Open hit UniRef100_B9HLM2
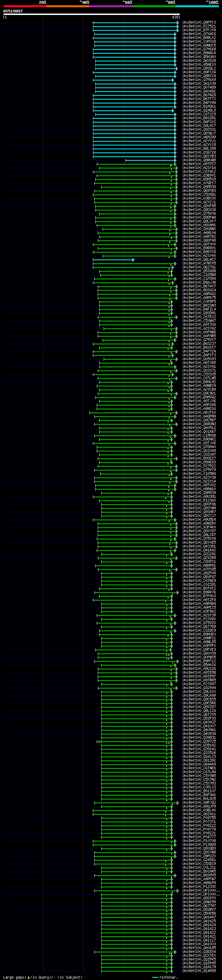Image resolution: width=222 pixels, height=980 pixels. tap(199, 382)
